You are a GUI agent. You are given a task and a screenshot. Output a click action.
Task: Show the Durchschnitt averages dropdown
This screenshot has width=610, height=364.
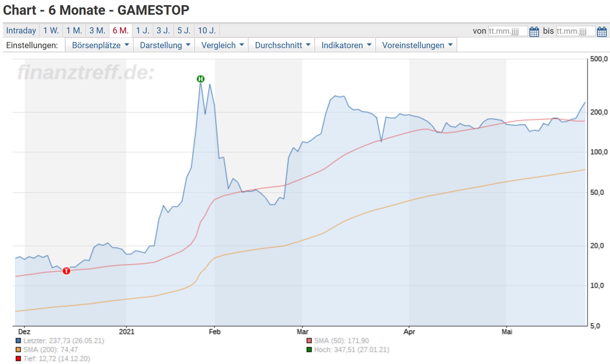tap(282, 45)
